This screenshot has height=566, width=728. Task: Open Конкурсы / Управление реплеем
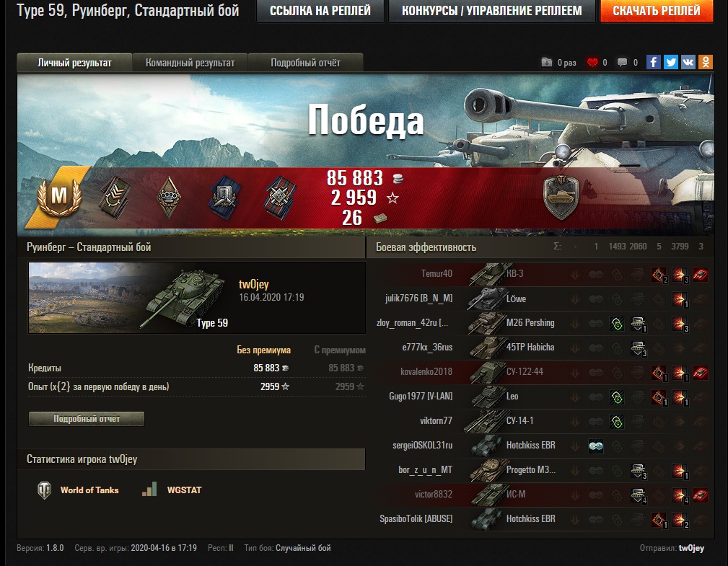click(x=491, y=11)
